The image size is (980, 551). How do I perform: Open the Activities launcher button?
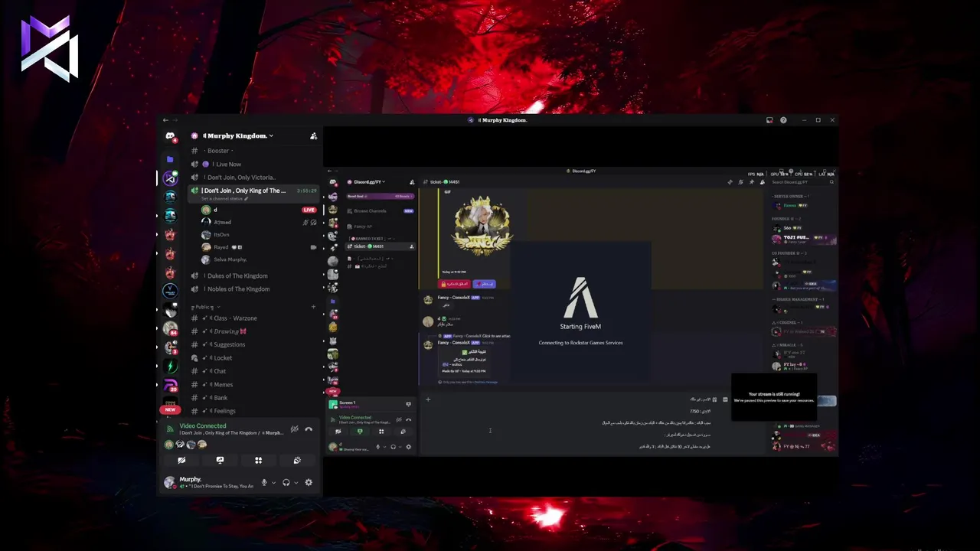pyautogui.click(x=258, y=460)
